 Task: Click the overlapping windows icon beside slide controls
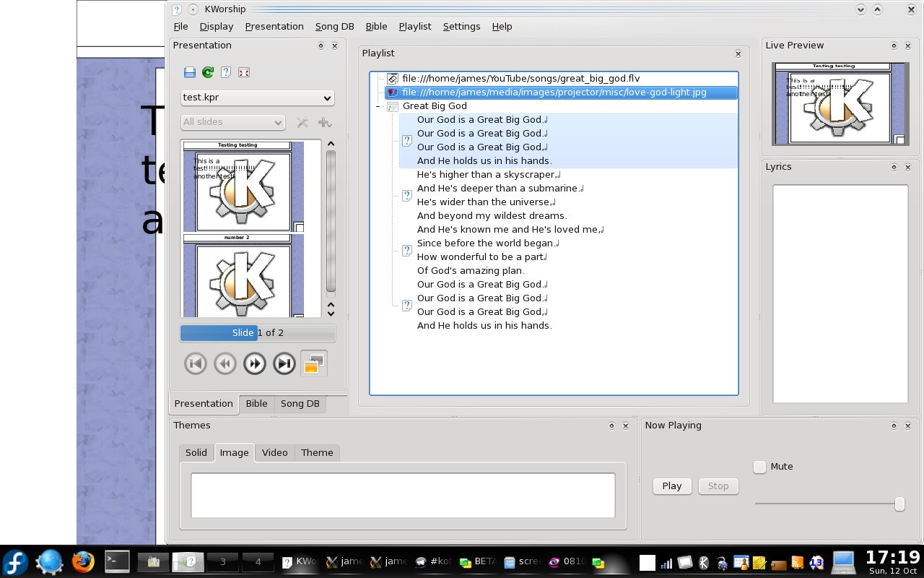pyautogui.click(x=313, y=363)
